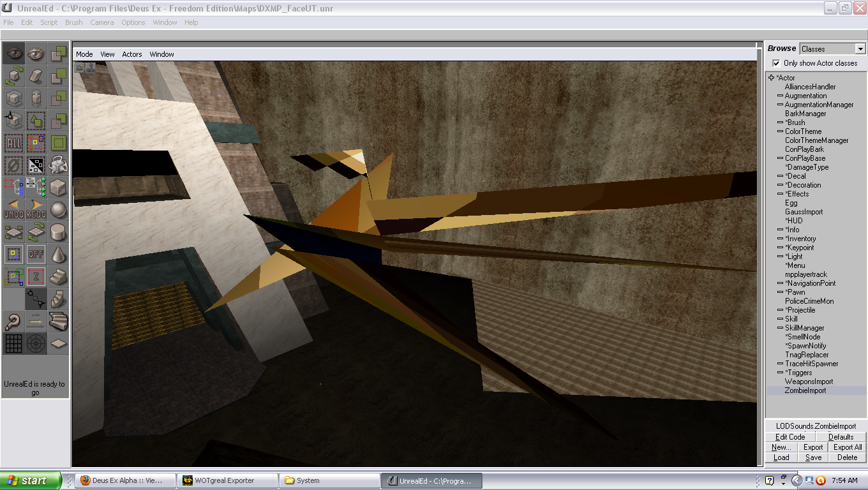Image resolution: width=868 pixels, height=490 pixels.
Task: Open the viewport Mode menu
Action: pos(84,54)
